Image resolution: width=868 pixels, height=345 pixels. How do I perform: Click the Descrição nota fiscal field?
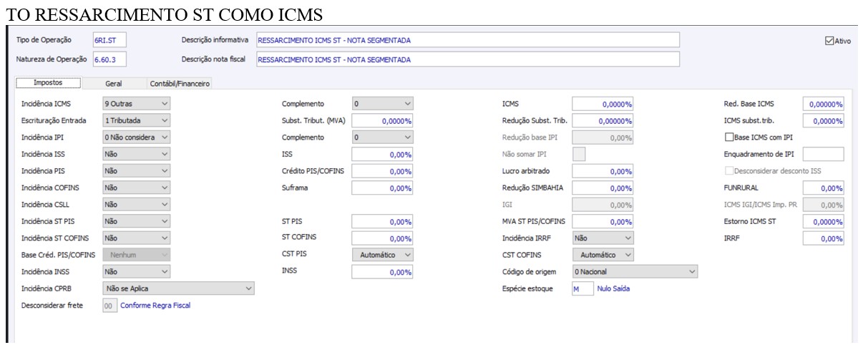click(467, 59)
